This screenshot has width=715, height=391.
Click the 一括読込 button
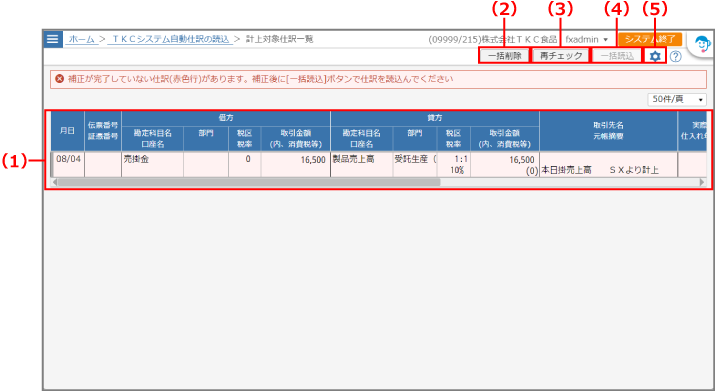coord(617,56)
